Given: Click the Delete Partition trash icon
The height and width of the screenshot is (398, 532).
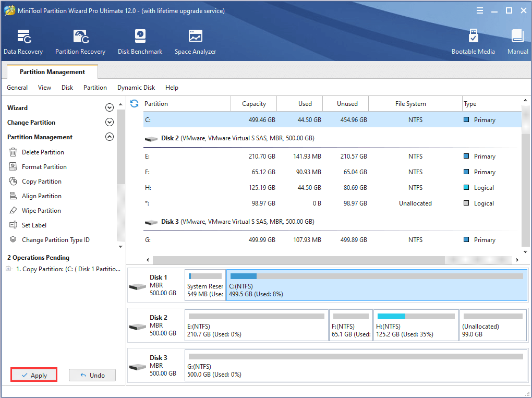Looking at the screenshot, I should pyautogui.click(x=13, y=152).
